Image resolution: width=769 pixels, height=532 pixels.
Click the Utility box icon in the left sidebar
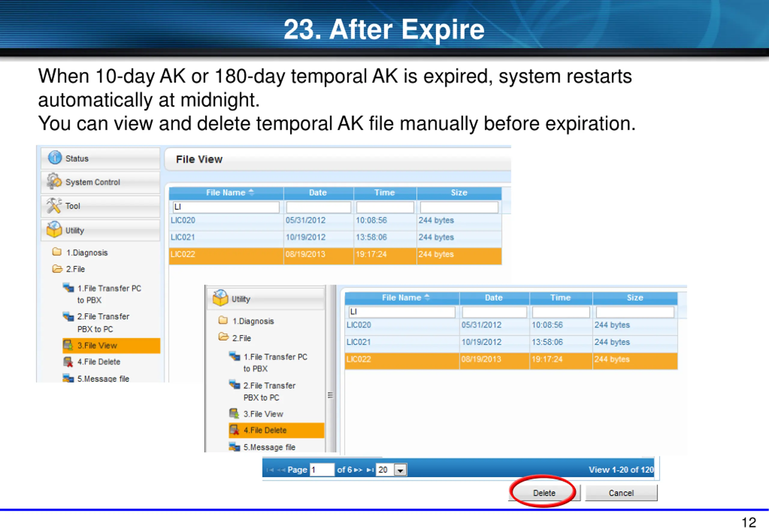pyautogui.click(x=54, y=229)
